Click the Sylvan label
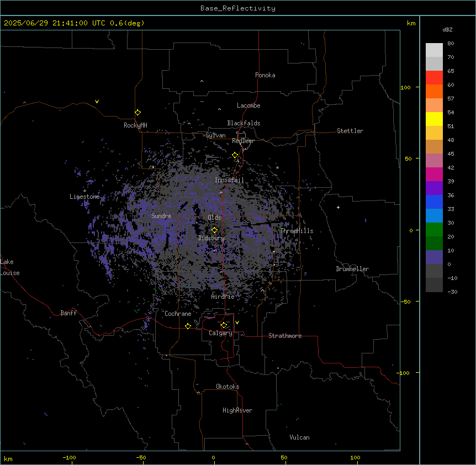Image resolution: width=476 pixels, height=465 pixels. [215, 135]
